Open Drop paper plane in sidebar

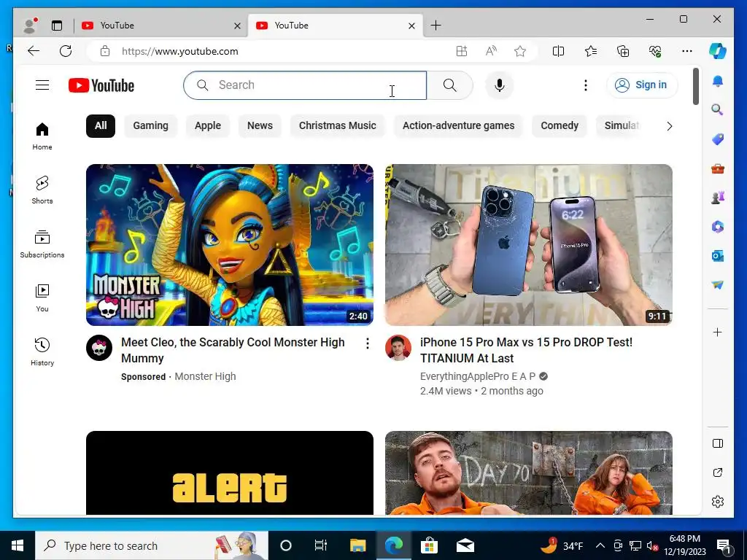tap(718, 285)
